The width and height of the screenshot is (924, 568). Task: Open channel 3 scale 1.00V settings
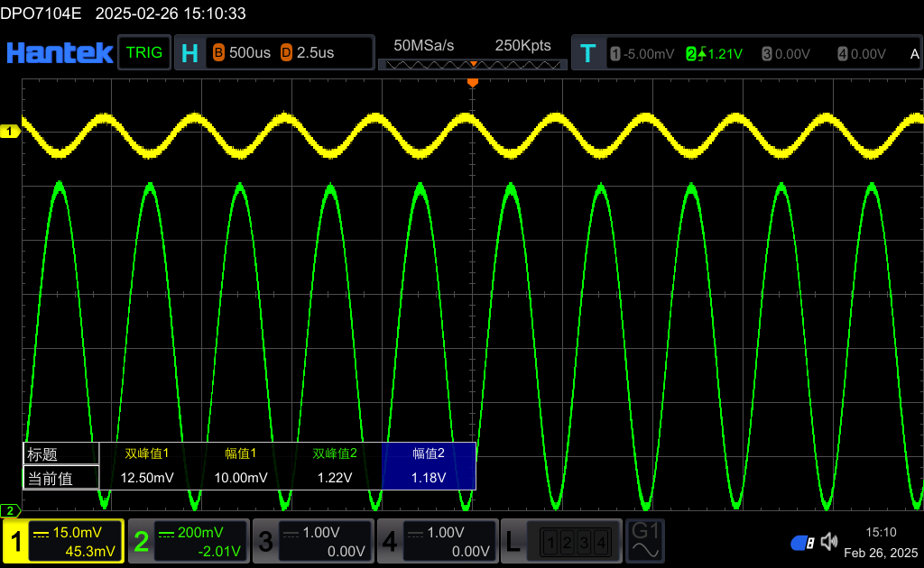(x=311, y=533)
